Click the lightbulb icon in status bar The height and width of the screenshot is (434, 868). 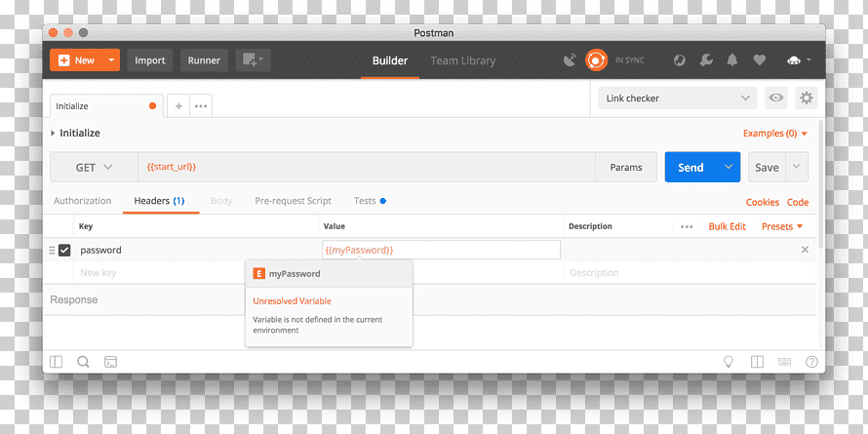click(729, 362)
